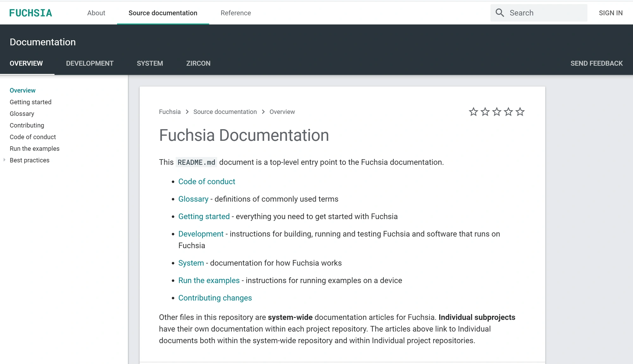Open Run the examples in the sidebar
Image resolution: width=633 pixels, height=364 pixels.
tap(34, 149)
